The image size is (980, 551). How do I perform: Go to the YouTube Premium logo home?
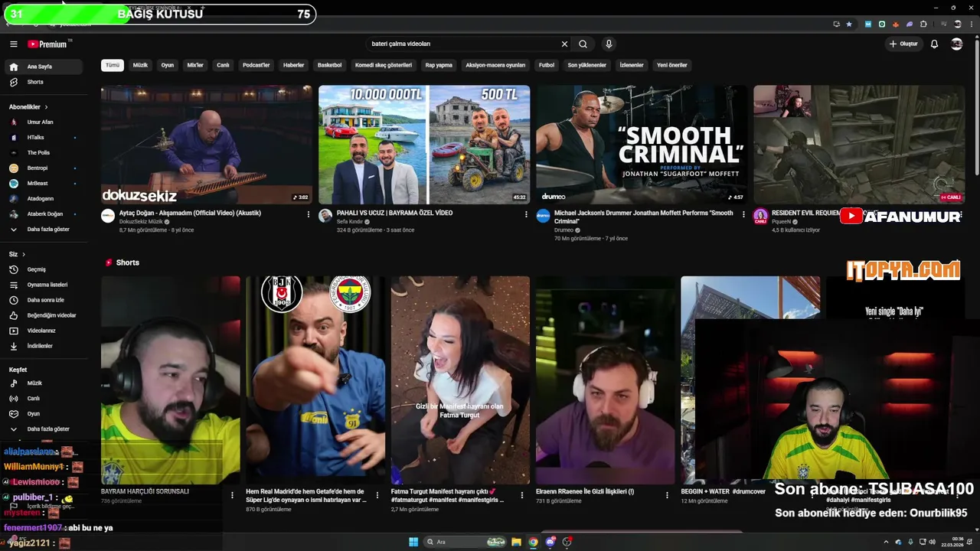[48, 44]
